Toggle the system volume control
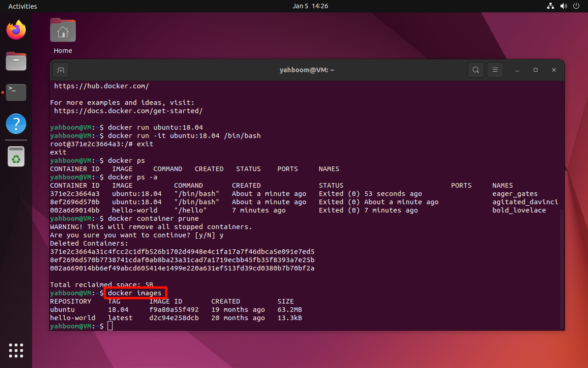The width and height of the screenshot is (588, 368). pos(564,6)
